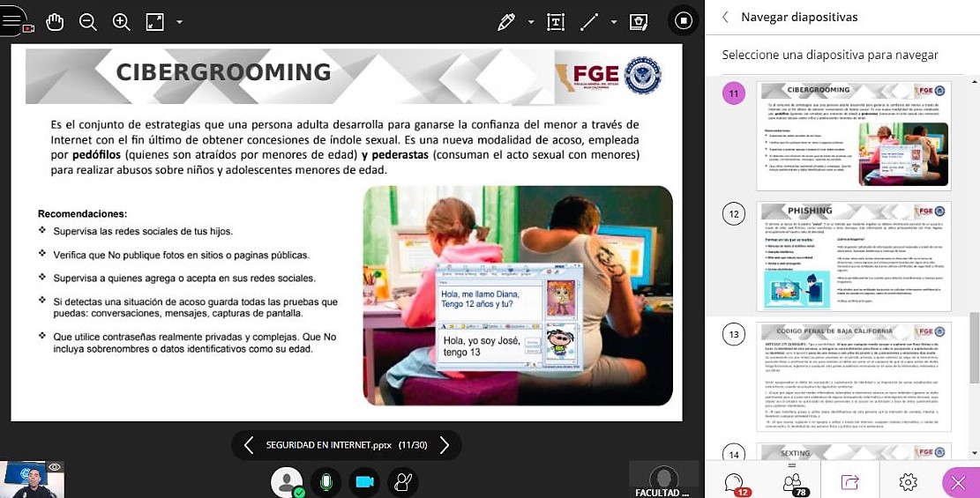Viewport: 980px width, 498px height.
Task: Select the hand pan tool
Action: [x=55, y=22]
